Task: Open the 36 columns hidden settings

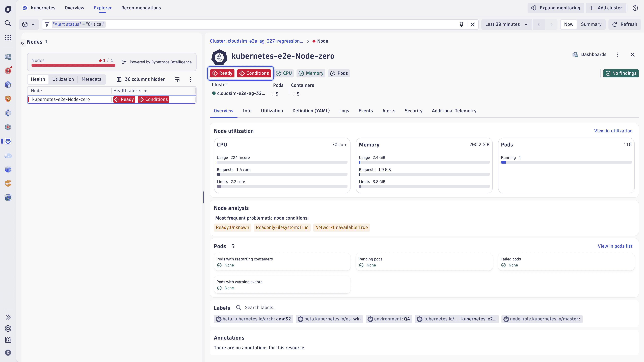Action: coord(141,79)
